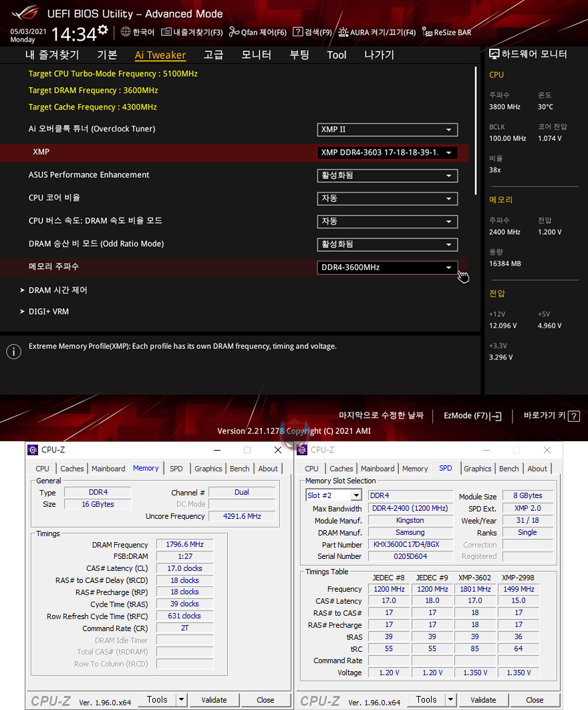Click Module Manuf. Kingston value

410,520
